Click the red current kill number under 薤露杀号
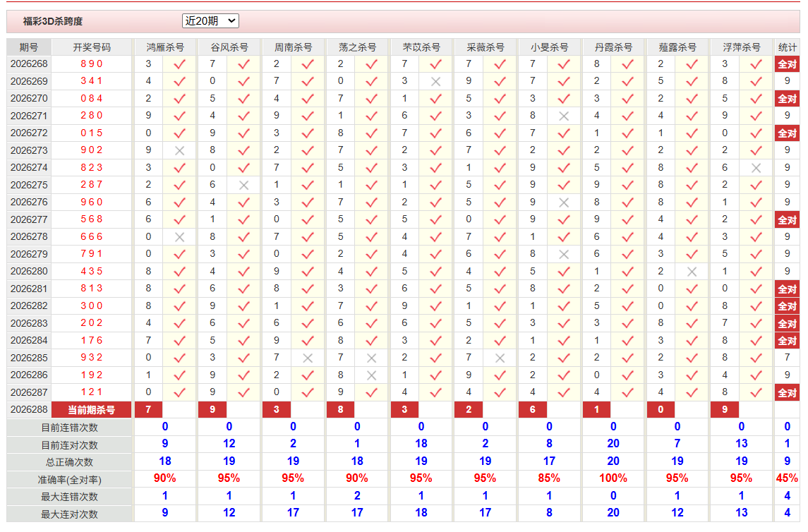This screenshot has height=532, width=808. tap(661, 410)
